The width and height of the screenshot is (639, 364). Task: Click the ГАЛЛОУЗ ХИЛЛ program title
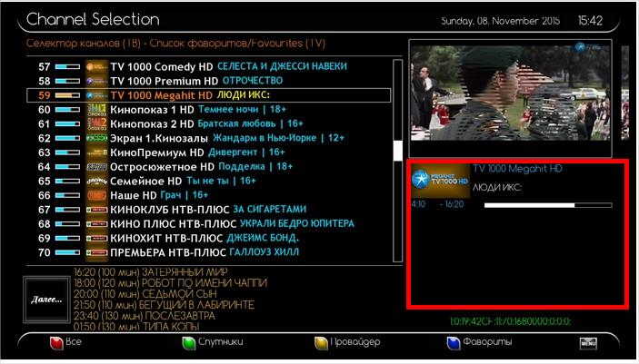(x=265, y=252)
